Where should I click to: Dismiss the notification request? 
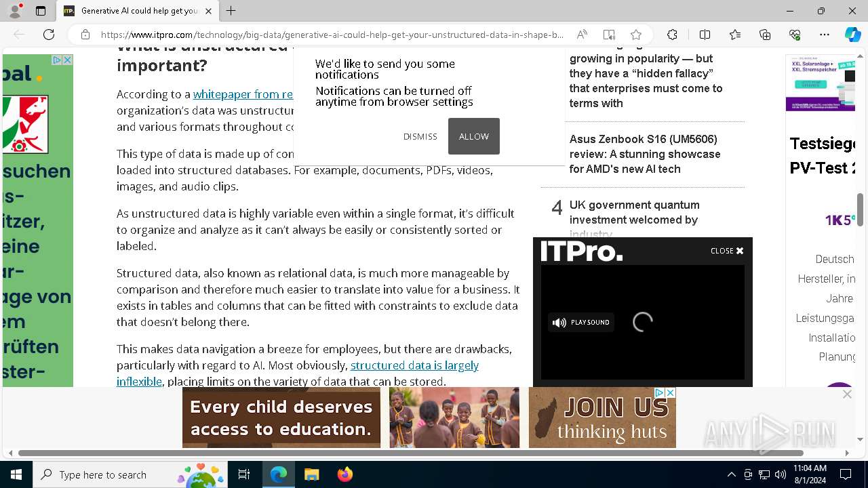pyautogui.click(x=420, y=136)
